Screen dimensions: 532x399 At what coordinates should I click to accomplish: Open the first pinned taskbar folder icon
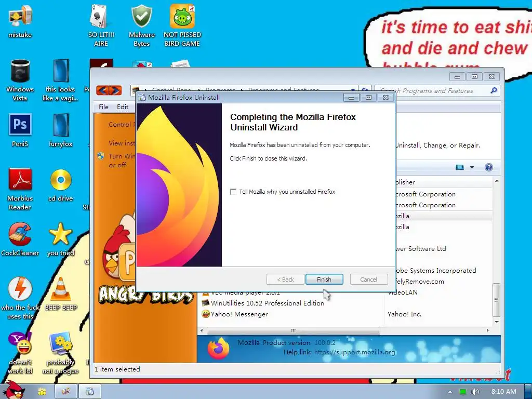pyautogui.click(x=42, y=392)
